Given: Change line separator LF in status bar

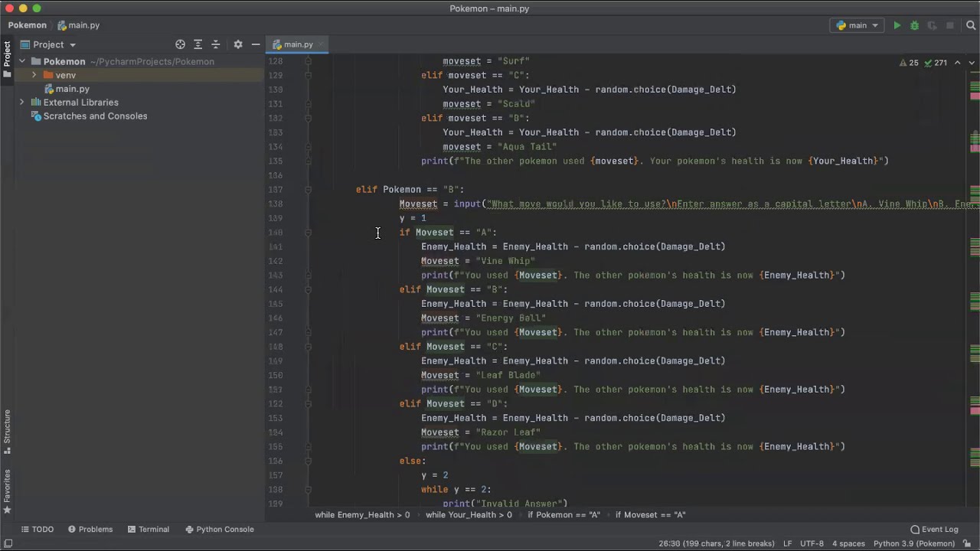Looking at the screenshot, I should (x=787, y=543).
